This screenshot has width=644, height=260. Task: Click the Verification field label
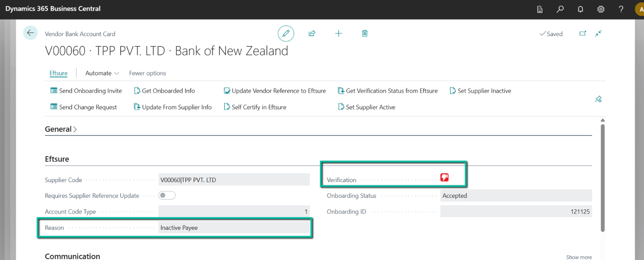(x=341, y=180)
